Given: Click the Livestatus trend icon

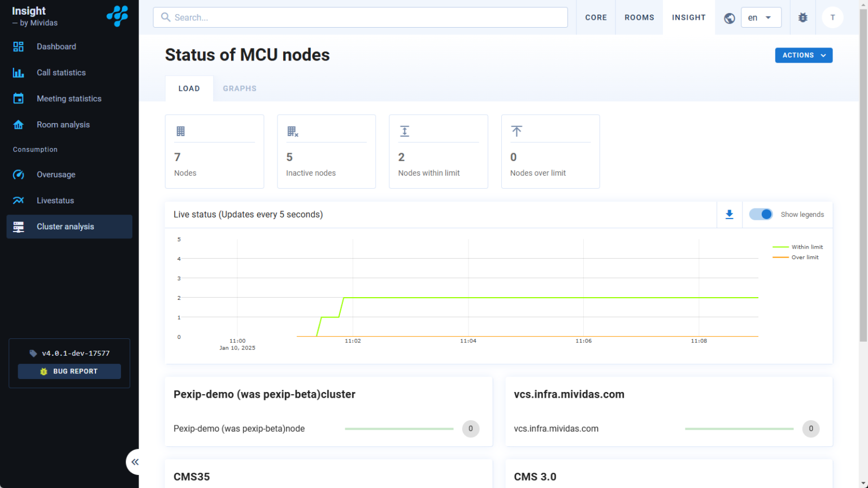Looking at the screenshot, I should coord(19,201).
